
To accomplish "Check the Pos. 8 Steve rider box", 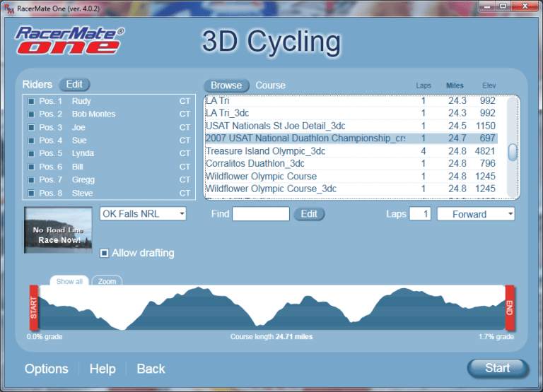I will [x=31, y=194].
